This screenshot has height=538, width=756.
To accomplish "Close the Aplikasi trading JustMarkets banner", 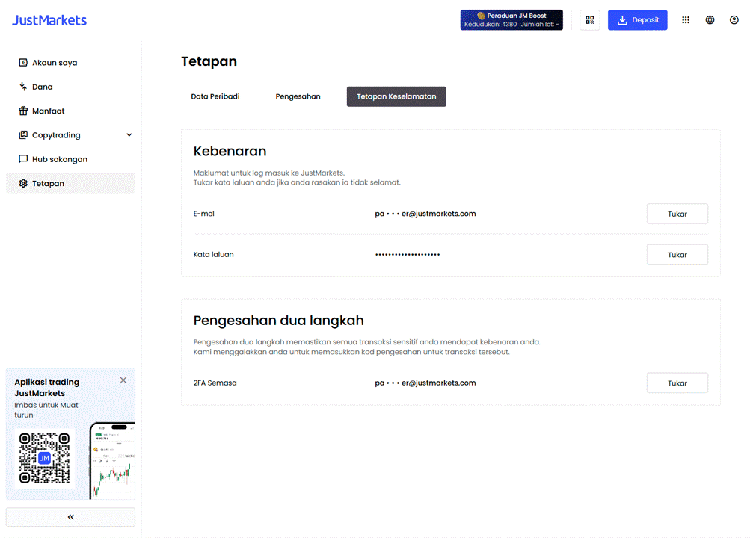I will (x=123, y=380).
